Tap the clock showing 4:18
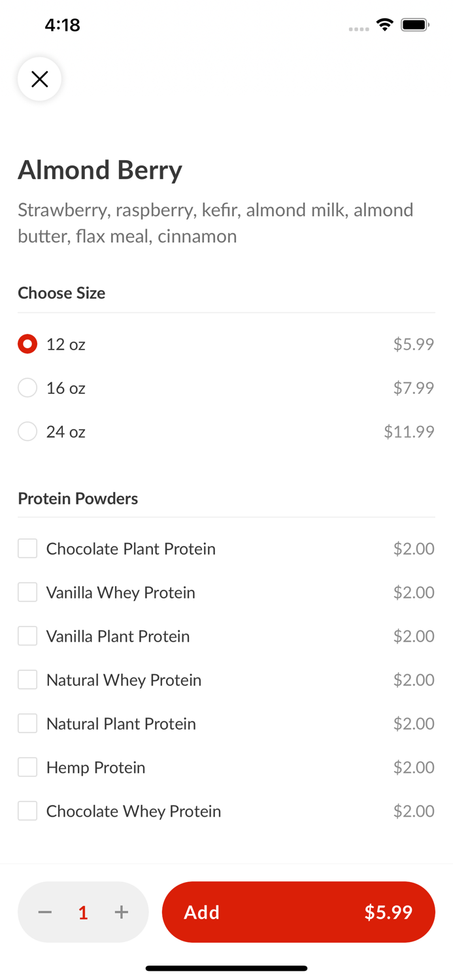Screen dimensions: 453x980 (x=63, y=25)
